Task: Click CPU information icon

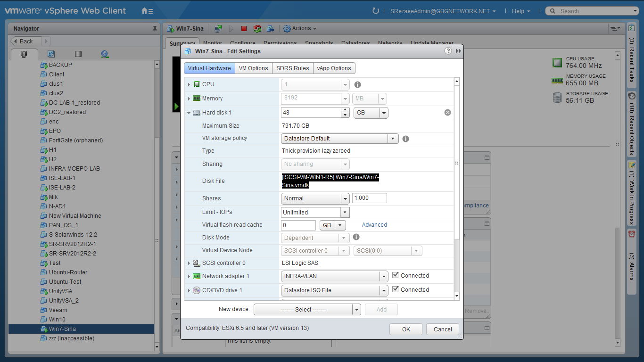Action: (x=357, y=85)
